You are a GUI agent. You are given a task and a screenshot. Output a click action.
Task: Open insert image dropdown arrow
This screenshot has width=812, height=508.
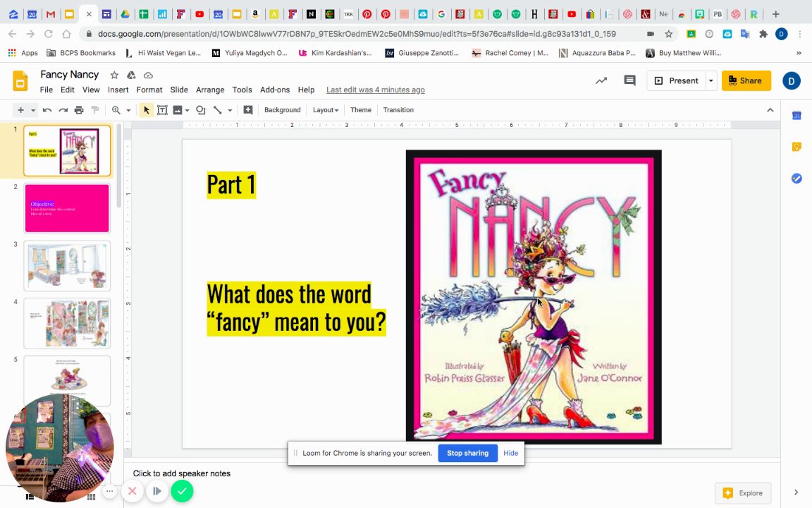[187, 110]
